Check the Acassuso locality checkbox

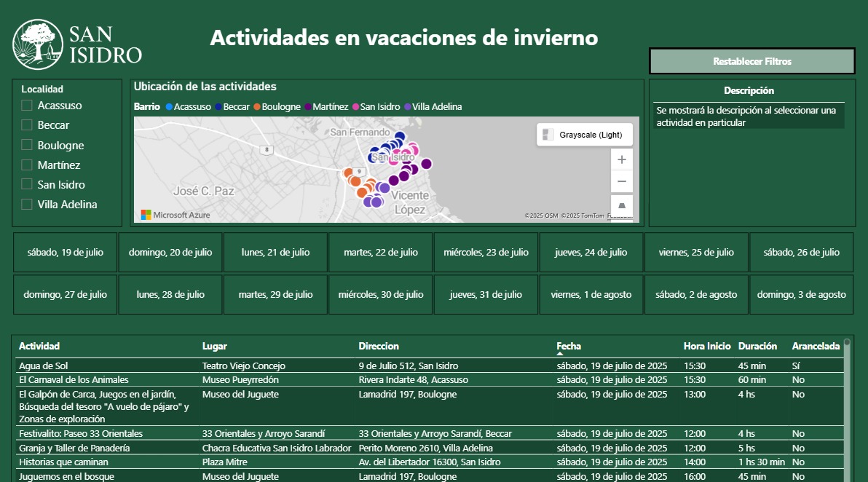(x=27, y=106)
